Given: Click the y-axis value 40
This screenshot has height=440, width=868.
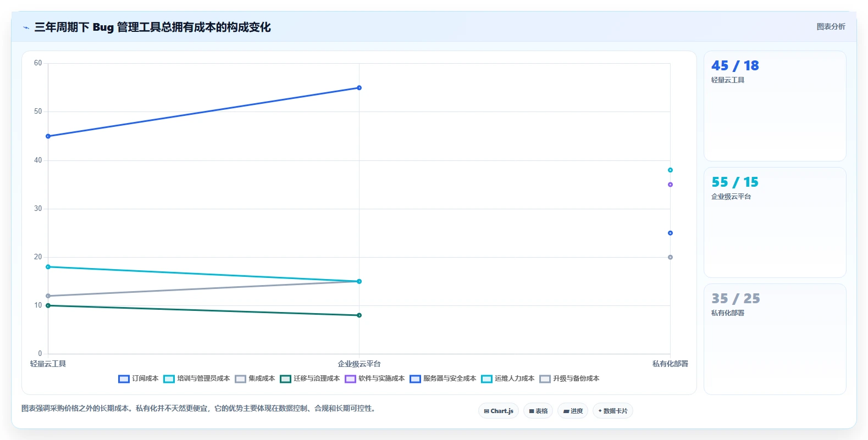Looking at the screenshot, I should tap(38, 160).
